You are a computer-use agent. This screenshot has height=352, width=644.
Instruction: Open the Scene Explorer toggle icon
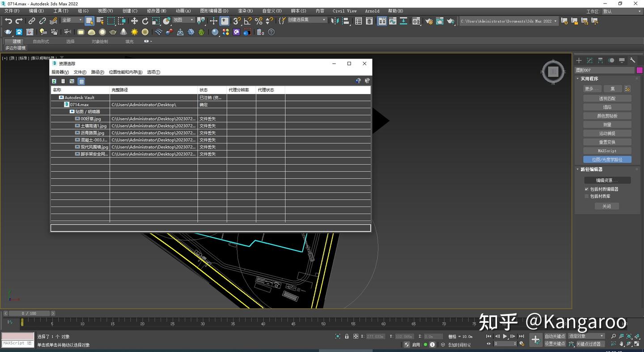(x=359, y=21)
